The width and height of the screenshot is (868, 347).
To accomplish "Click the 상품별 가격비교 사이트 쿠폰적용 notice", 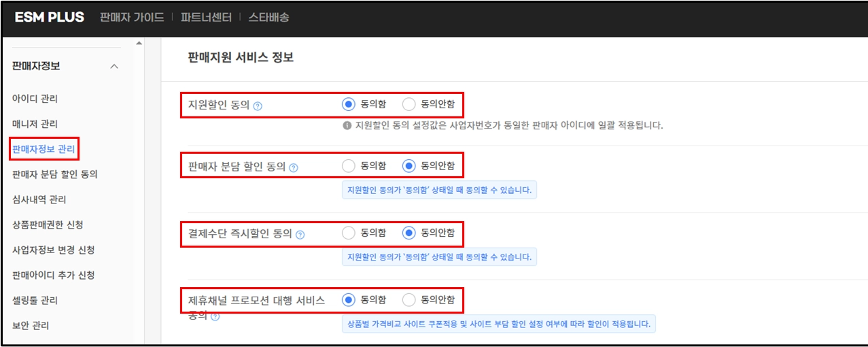I will pos(499,324).
